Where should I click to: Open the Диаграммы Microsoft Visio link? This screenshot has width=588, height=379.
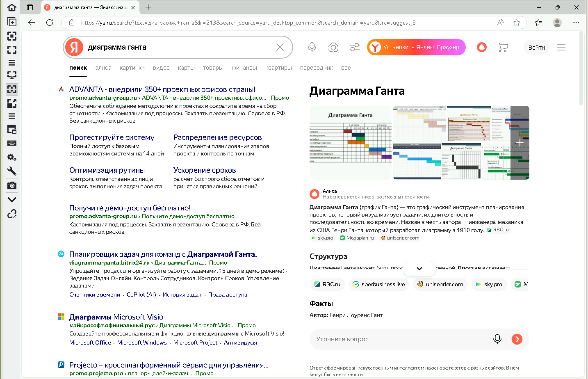pyautogui.click(x=116, y=317)
